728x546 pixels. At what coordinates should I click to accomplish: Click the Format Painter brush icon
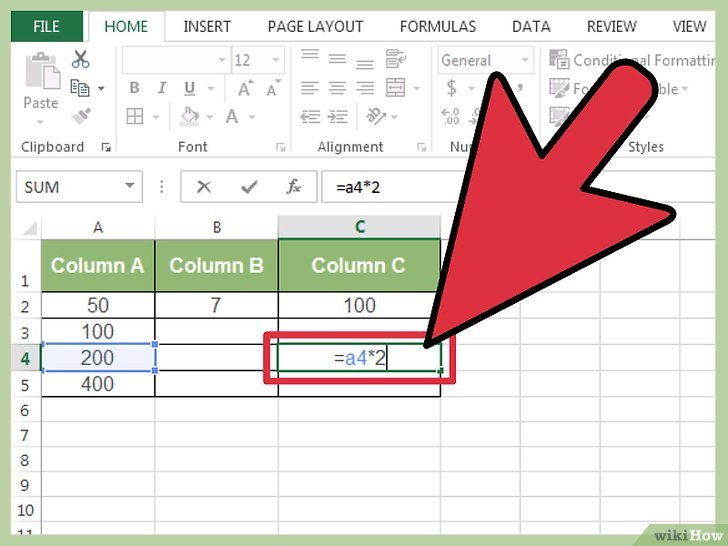tap(81, 116)
